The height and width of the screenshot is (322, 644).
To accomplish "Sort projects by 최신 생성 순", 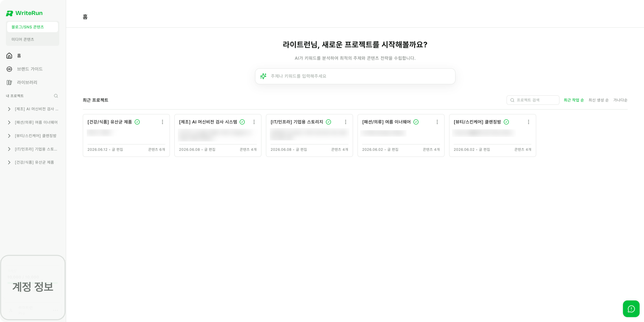I will [x=598, y=100].
